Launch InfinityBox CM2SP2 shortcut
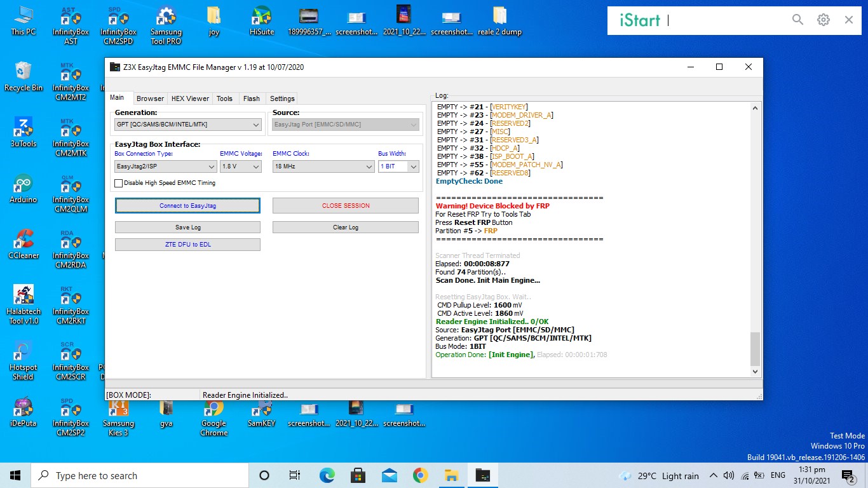This screenshot has height=488, width=868. pos(71,417)
